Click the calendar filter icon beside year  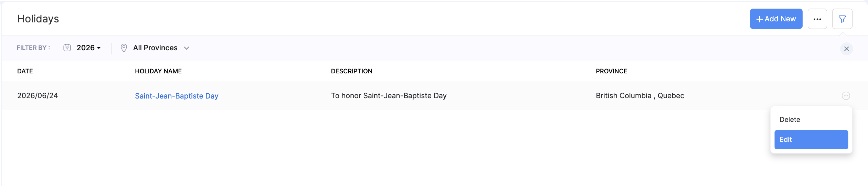point(67,48)
